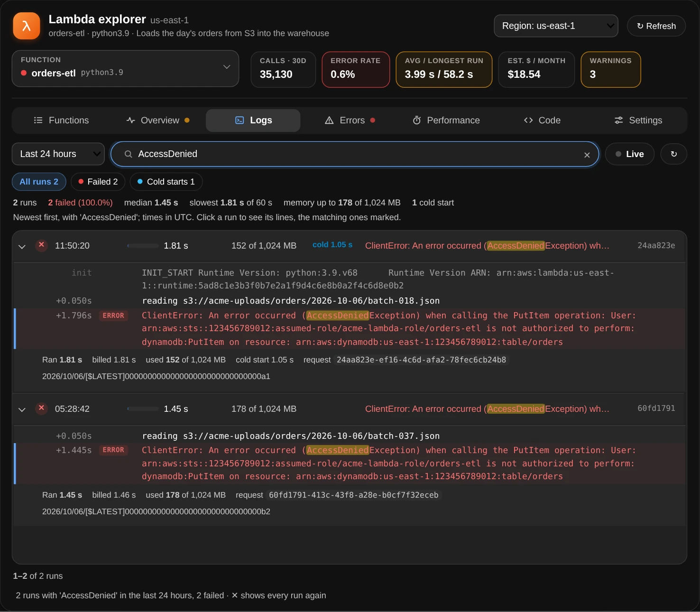
Task: Click the orange Lambda logo icon
Action: click(27, 26)
